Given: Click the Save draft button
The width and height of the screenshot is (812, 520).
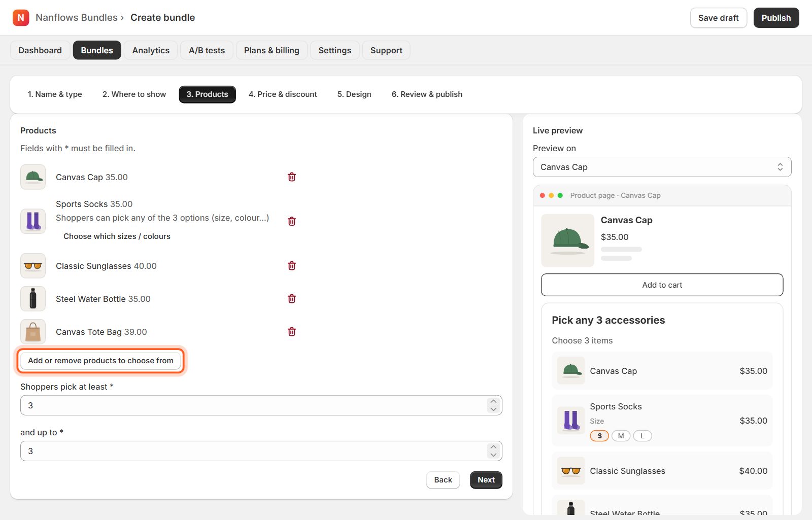Looking at the screenshot, I should pos(718,18).
